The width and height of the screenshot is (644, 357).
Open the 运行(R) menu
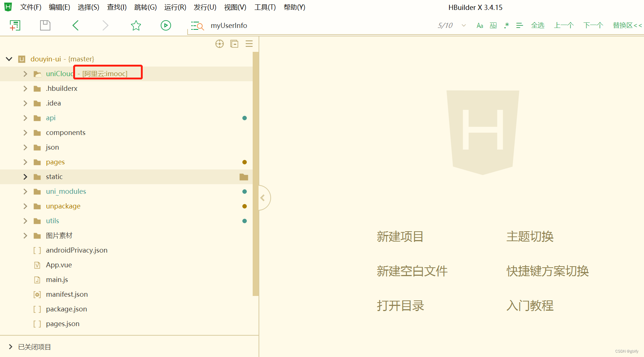pos(175,7)
